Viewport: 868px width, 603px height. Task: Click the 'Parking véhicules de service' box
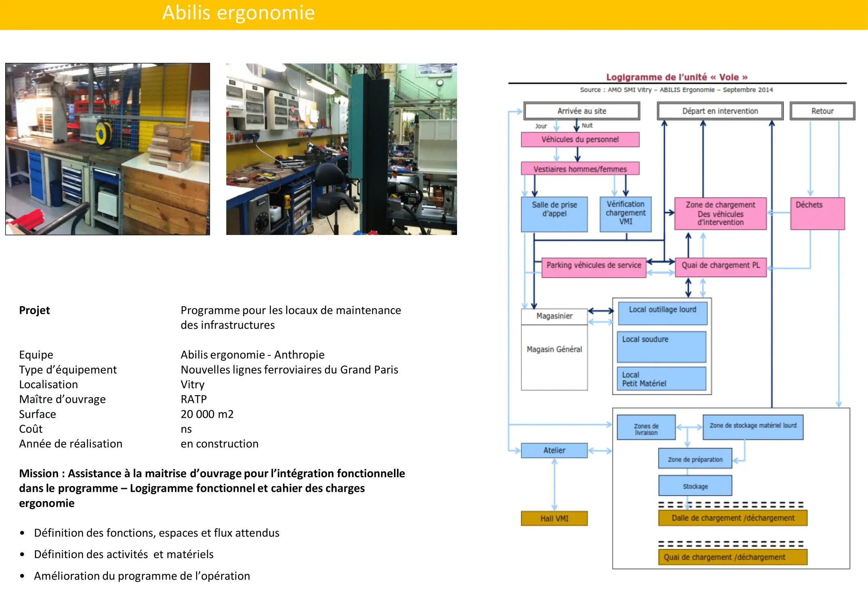[594, 268]
